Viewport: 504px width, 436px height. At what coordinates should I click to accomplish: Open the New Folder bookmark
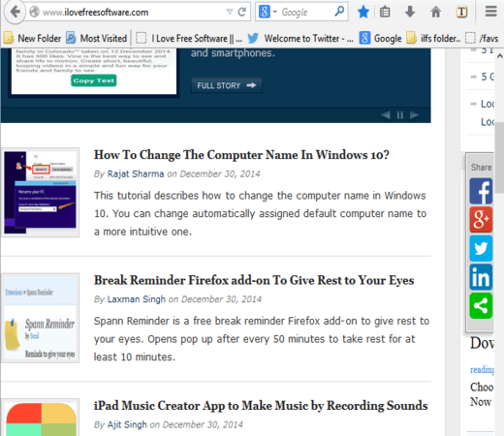[32, 39]
